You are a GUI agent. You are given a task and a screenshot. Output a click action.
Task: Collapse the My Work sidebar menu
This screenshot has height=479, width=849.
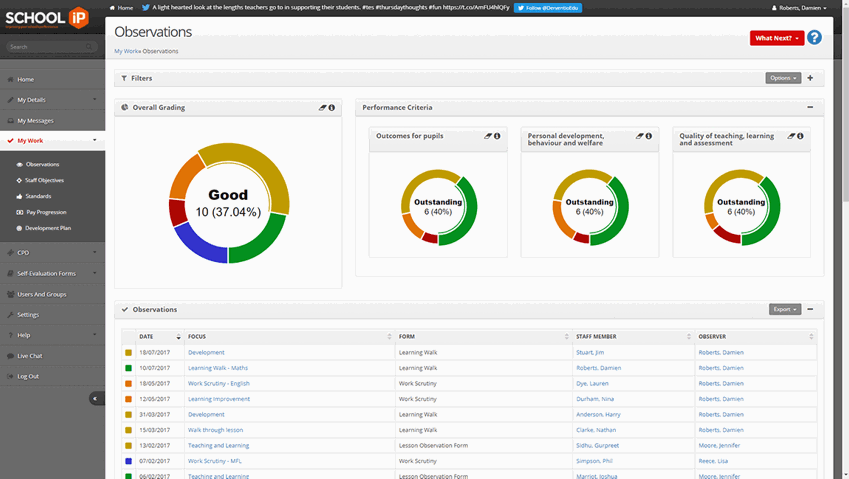click(53, 141)
